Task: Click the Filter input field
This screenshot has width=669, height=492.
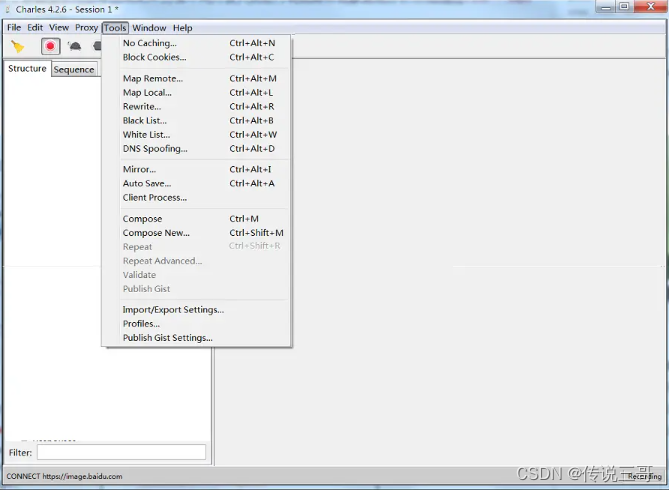Action: [x=121, y=453]
